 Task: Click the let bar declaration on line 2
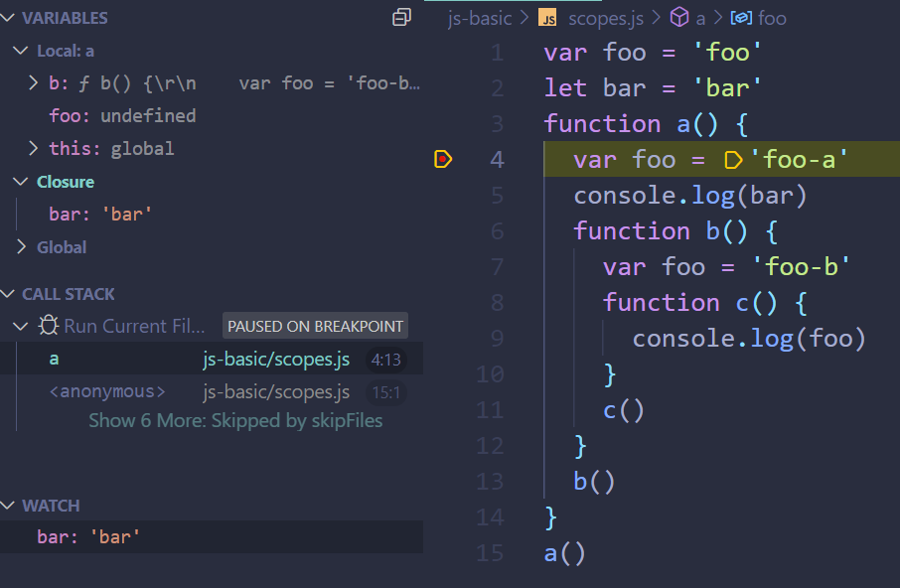click(653, 87)
